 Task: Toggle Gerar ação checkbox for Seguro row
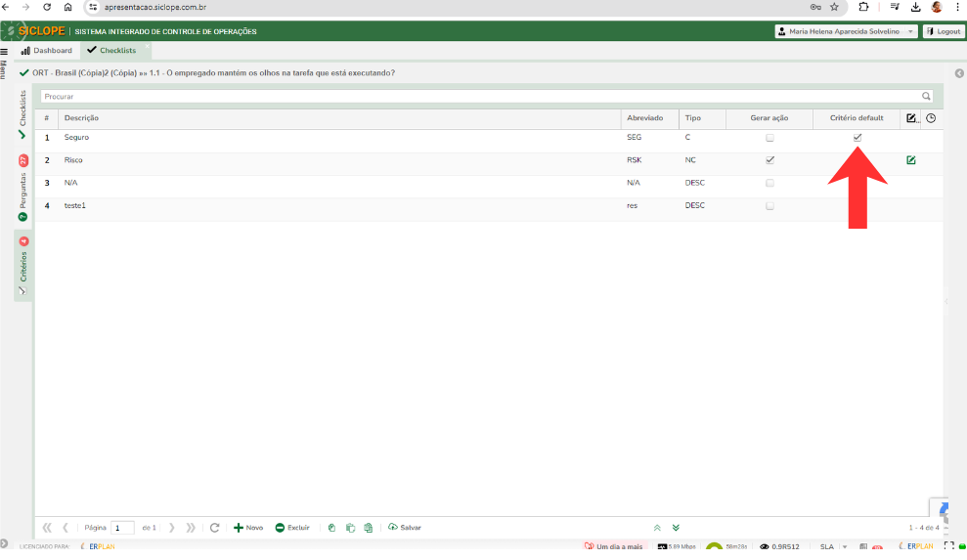click(x=769, y=138)
